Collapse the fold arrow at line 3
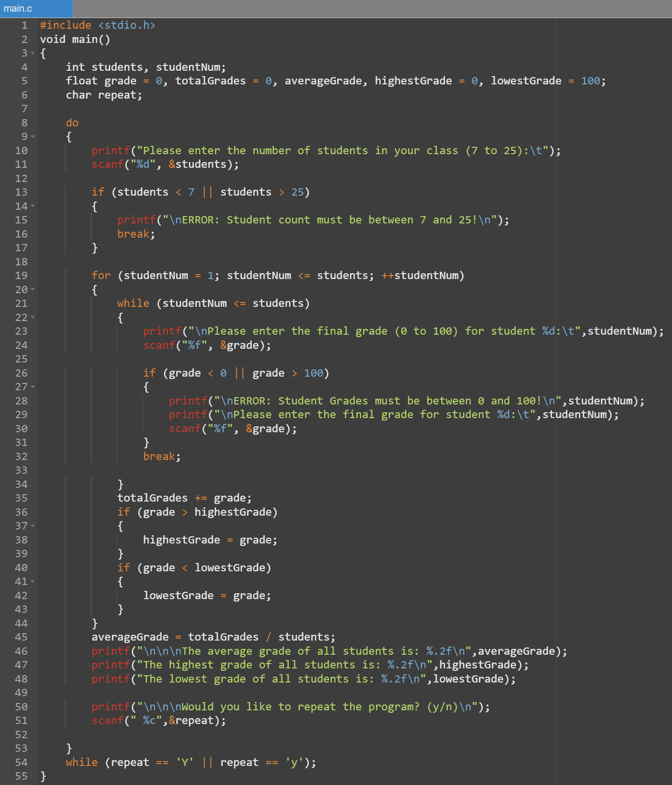The height and width of the screenshot is (785, 672). click(33, 53)
